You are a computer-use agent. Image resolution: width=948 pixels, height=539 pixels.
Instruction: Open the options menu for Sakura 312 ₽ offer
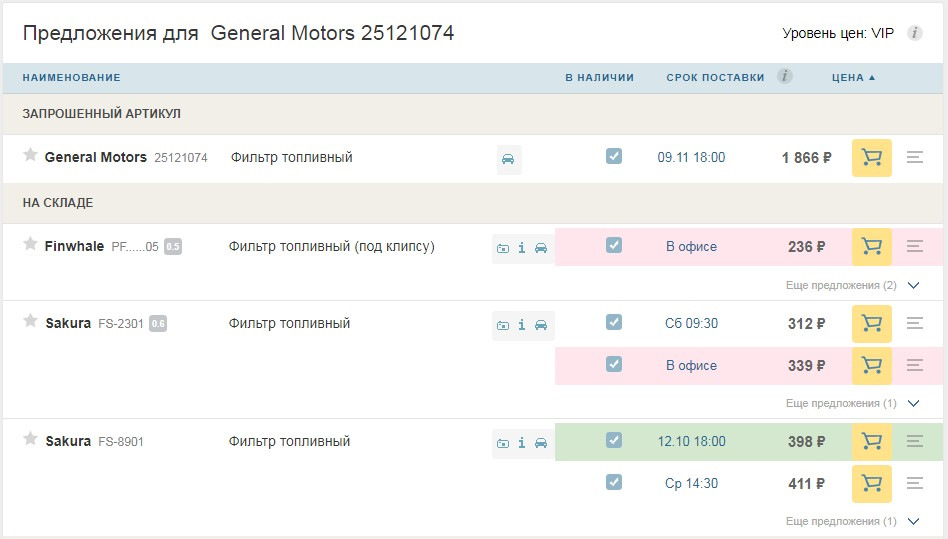(x=914, y=323)
